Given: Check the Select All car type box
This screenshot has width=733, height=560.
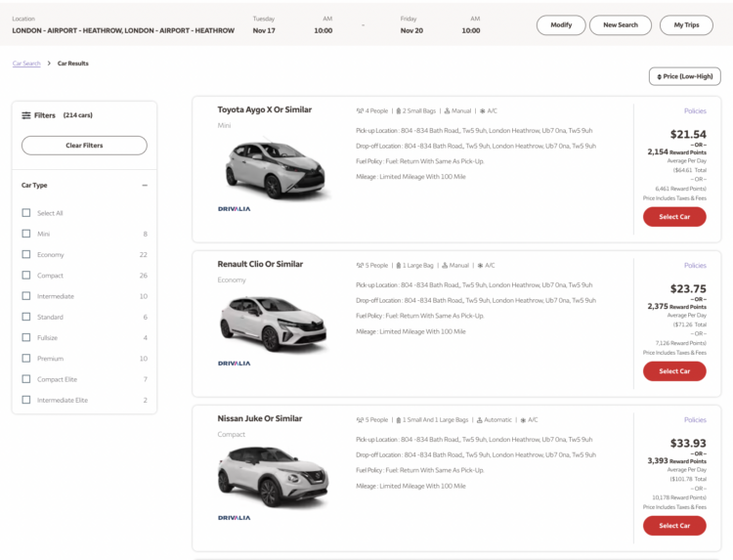Looking at the screenshot, I should 26,213.
